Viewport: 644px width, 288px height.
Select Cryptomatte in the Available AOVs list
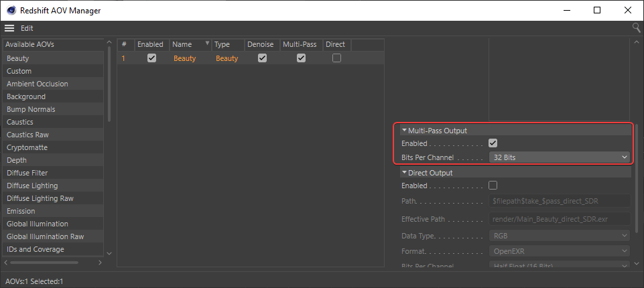(27, 147)
